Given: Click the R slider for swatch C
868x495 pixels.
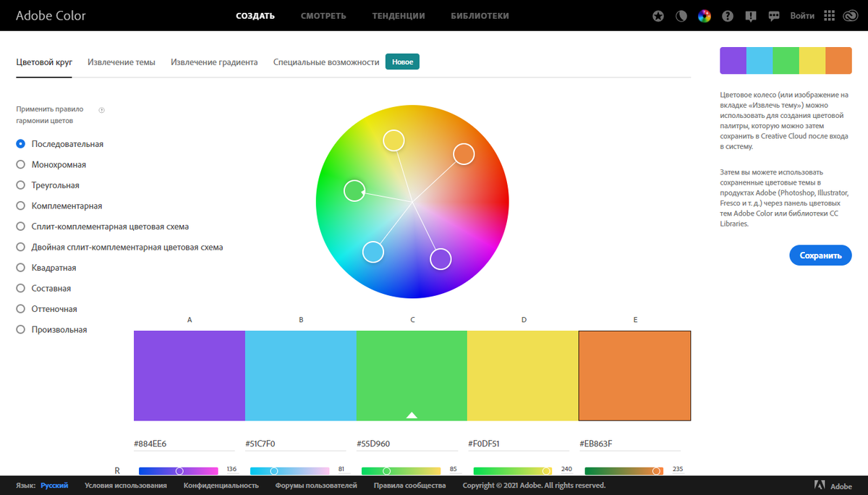Looking at the screenshot, I should tap(401, 471).
